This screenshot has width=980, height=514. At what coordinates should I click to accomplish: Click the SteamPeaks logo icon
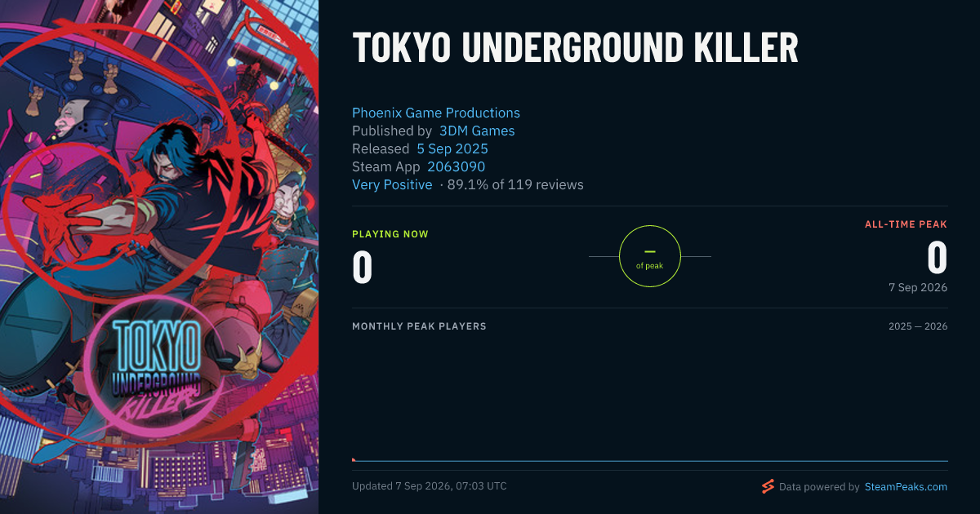pos(768,486)
